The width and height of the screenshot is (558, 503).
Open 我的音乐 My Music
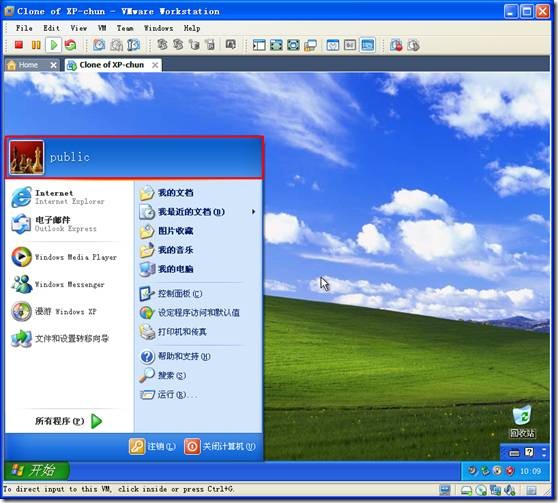[x=198, y=250]
